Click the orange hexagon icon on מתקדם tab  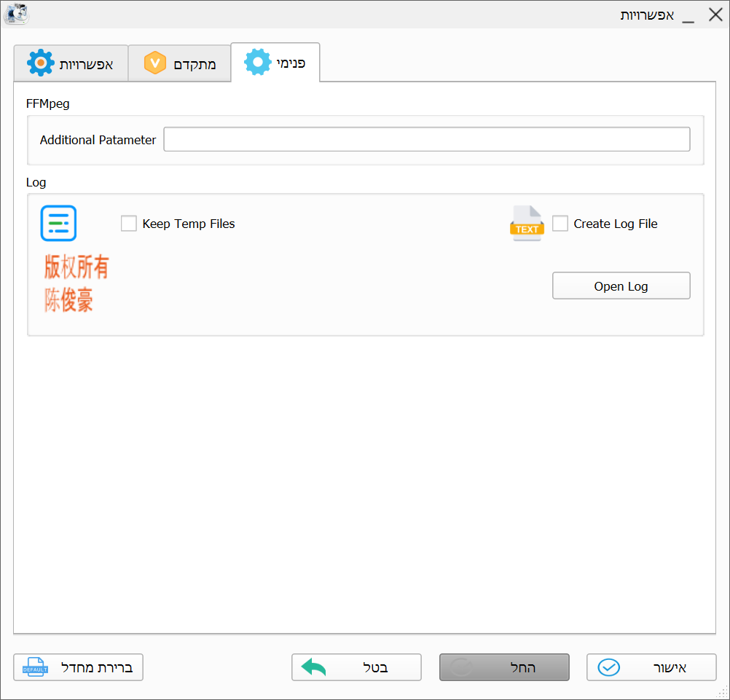[x=155, y=63]
